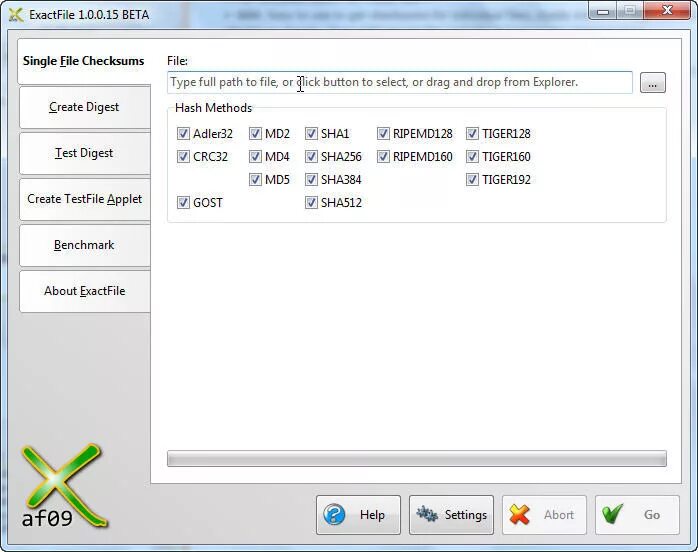
Task: Toggle the GOST checkbox
Action: pos(183,203)
